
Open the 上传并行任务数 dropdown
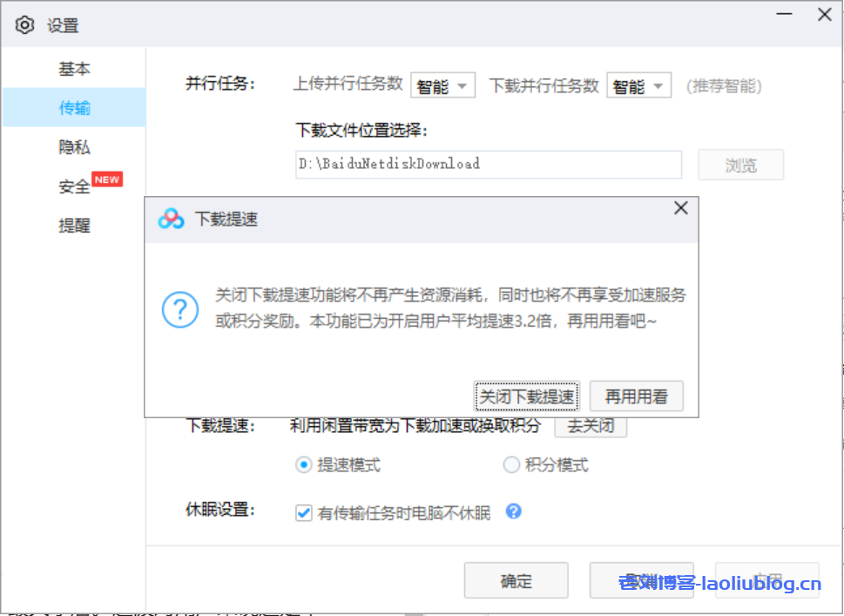pyautogui.click(x=442, y=86)
